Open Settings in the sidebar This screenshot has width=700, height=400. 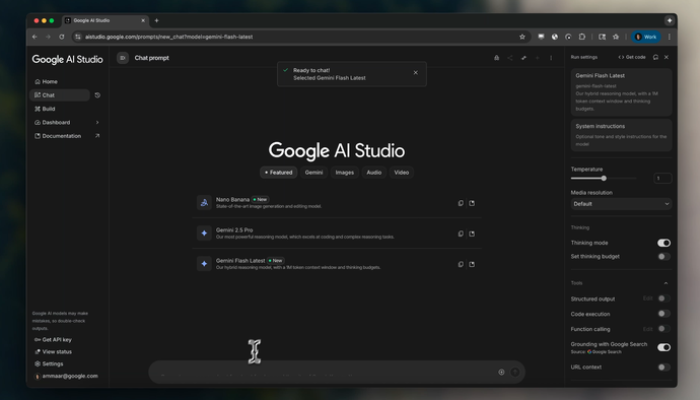click(x=49, y=364)
